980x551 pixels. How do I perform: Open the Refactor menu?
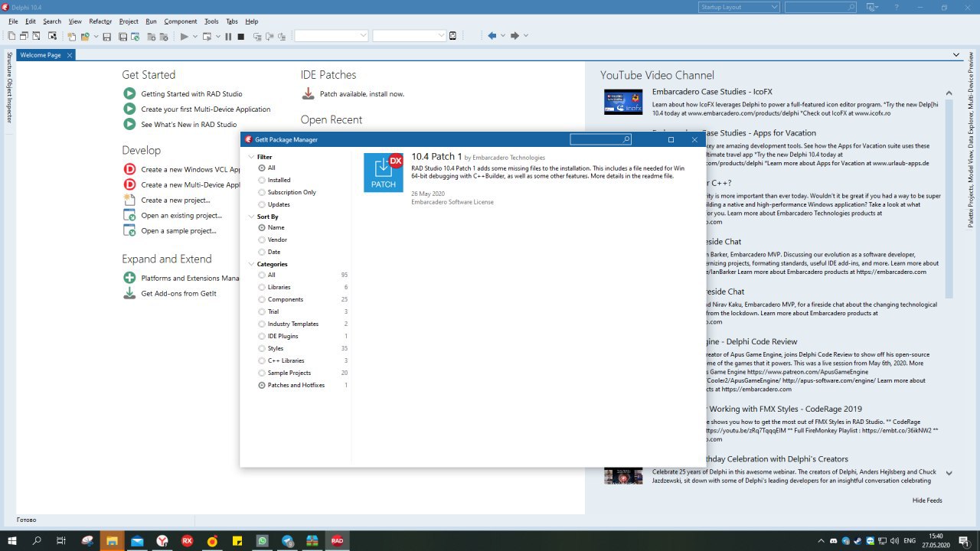[x=100, y=21]
